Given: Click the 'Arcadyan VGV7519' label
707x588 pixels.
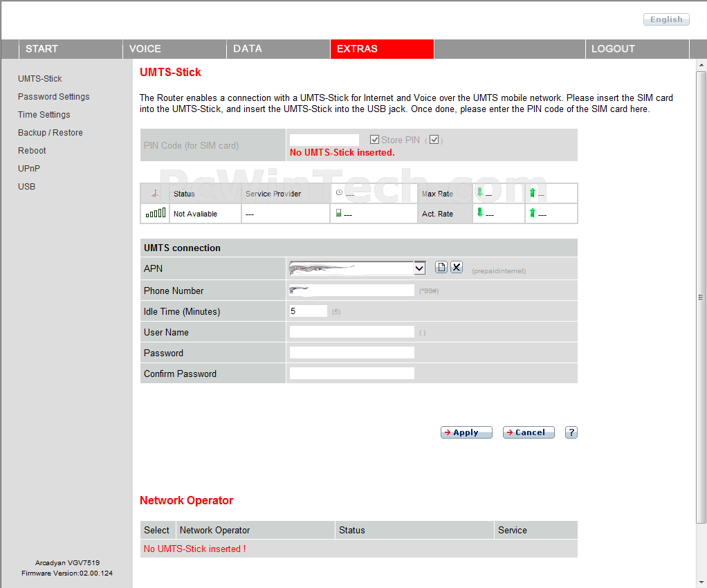Looking at the screenshot, I should coord(67,562).
